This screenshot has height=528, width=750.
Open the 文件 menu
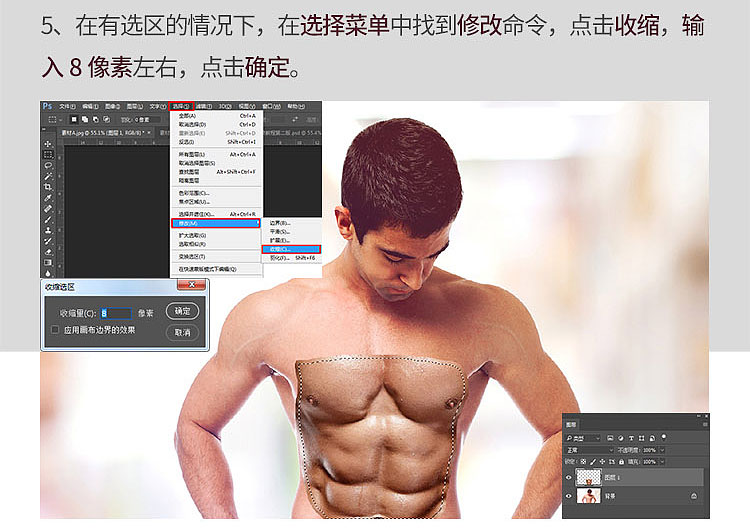pos(67,106)
